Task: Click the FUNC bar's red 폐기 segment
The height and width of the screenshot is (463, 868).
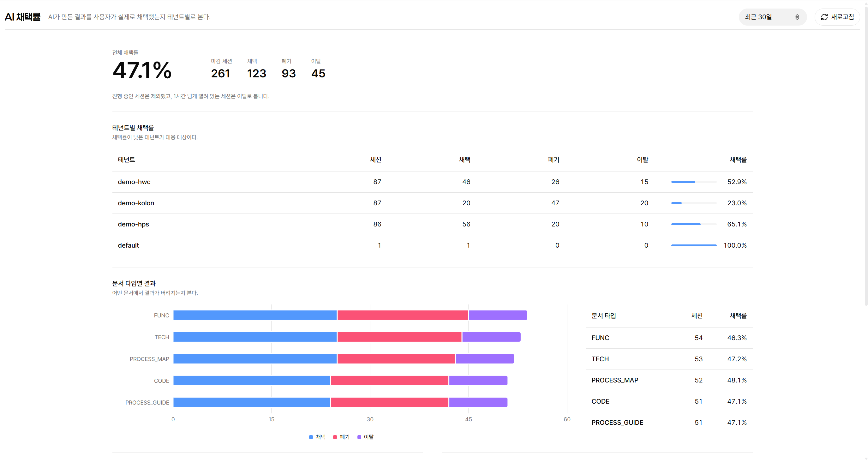Action: tap(403, 316)
